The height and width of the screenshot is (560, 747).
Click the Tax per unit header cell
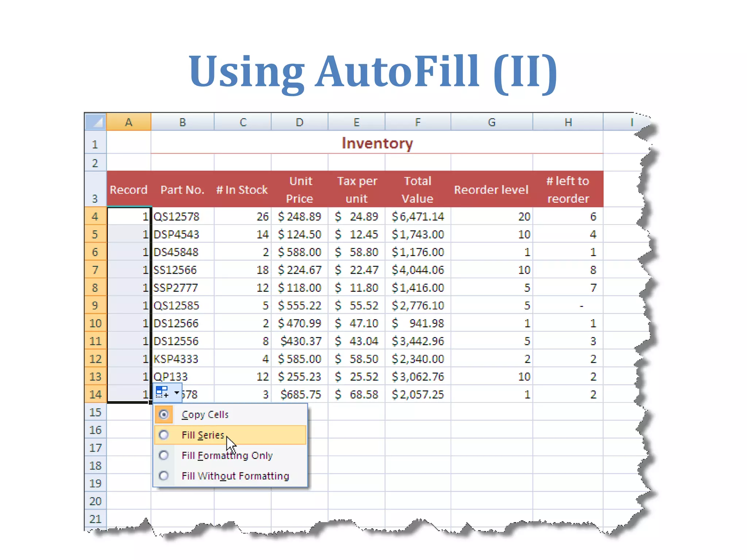pyautogui.click(x=356, y=189)
